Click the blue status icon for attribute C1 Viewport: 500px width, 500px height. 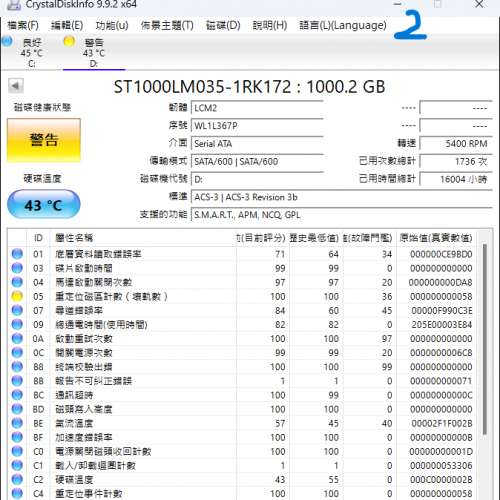tap(17, 465)
